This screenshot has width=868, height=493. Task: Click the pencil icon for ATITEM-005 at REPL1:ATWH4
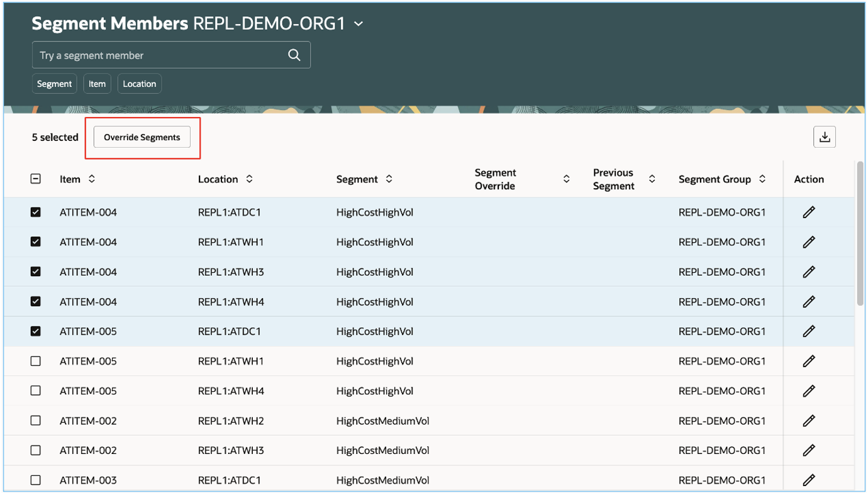[809, 391]
